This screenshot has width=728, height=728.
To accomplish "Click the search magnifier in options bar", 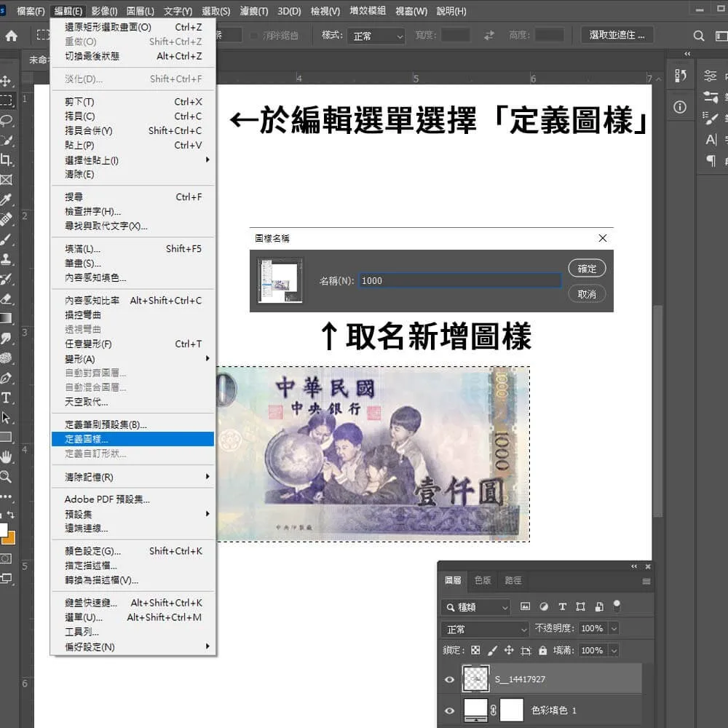I will 698,36.
